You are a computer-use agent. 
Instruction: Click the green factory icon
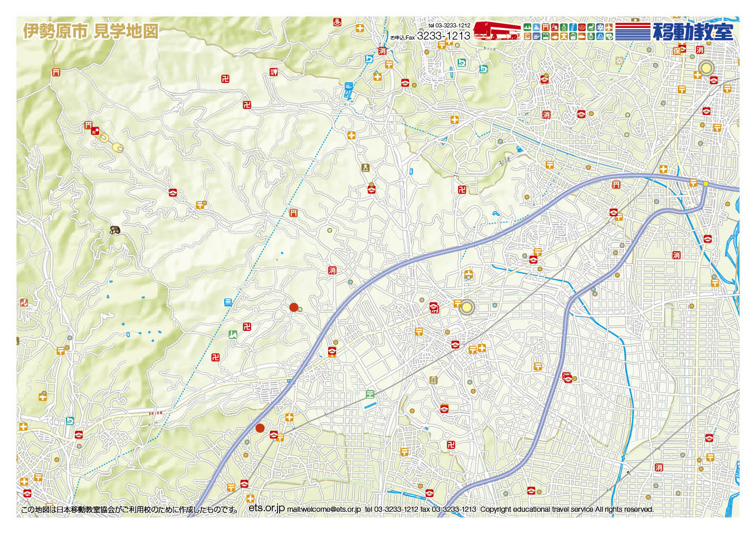[x=233, y=334]
